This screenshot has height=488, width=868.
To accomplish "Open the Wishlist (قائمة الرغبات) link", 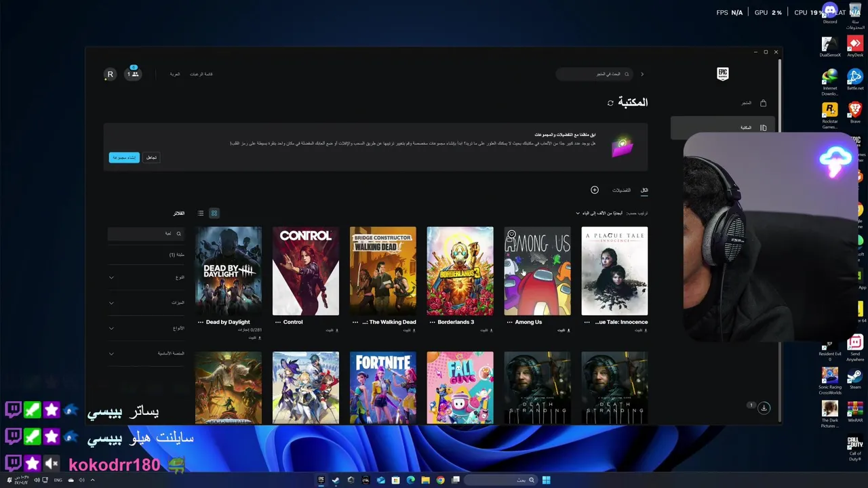I will tap(201, 74).
